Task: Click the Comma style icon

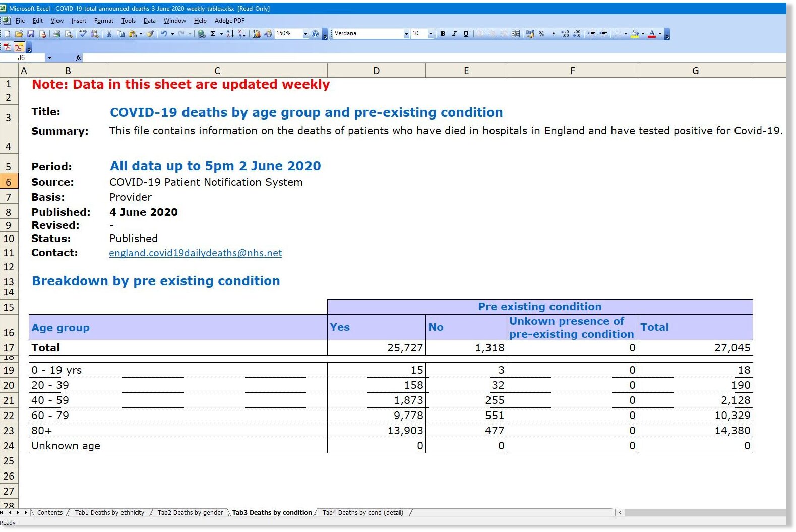Action: pyautogui.click(x=553, y=34)
